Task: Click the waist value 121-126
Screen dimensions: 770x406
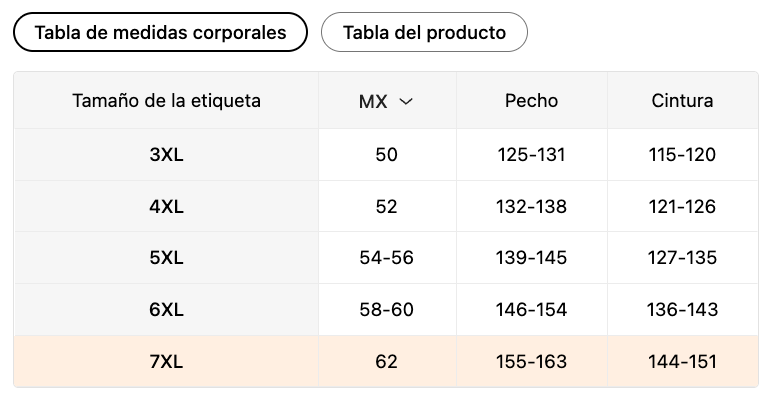Action: [682, 207]
